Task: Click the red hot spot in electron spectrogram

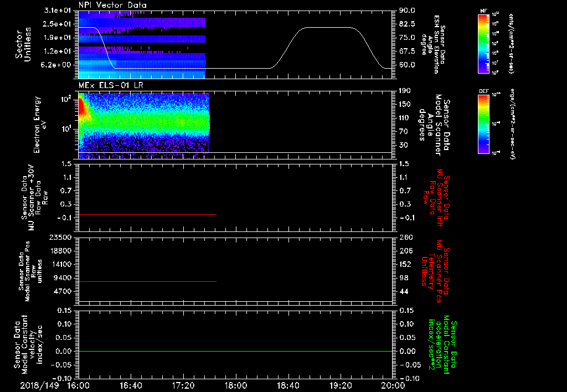Action: (x=81, y=105)
